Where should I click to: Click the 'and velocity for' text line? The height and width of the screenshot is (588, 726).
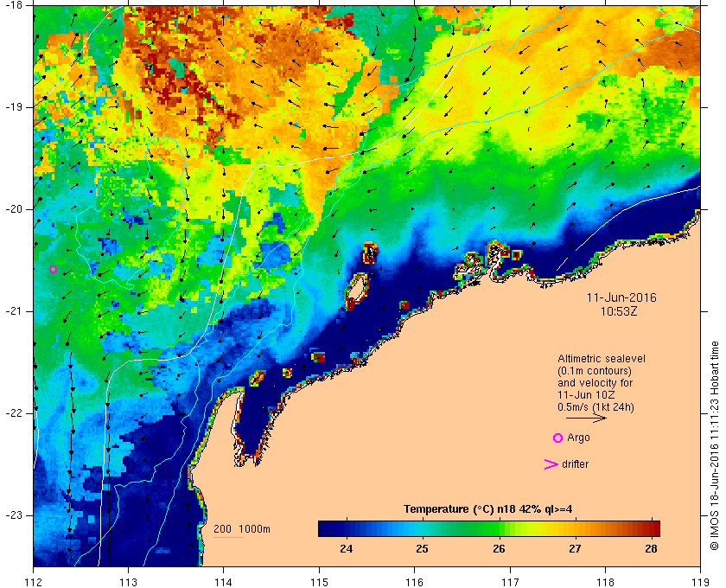[595, 383]
